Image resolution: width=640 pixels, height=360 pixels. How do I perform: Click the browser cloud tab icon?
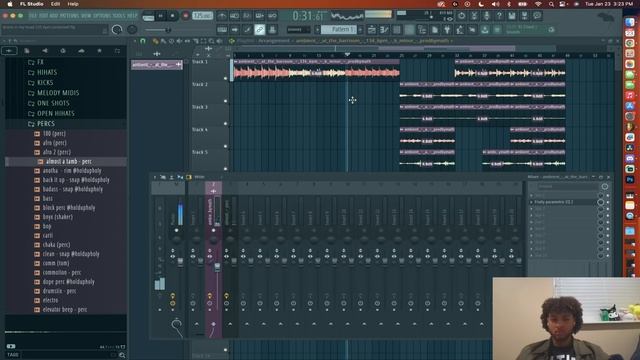tap(81, 51)
